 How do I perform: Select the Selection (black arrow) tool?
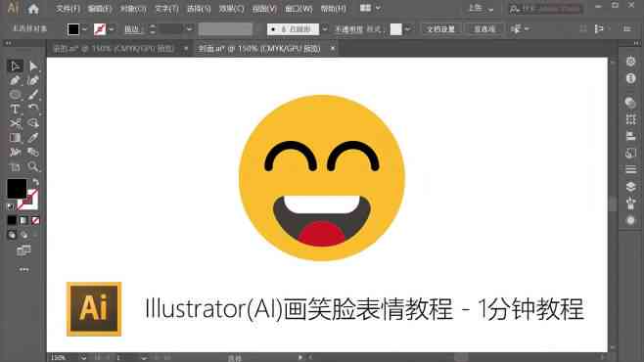(15, 67)
